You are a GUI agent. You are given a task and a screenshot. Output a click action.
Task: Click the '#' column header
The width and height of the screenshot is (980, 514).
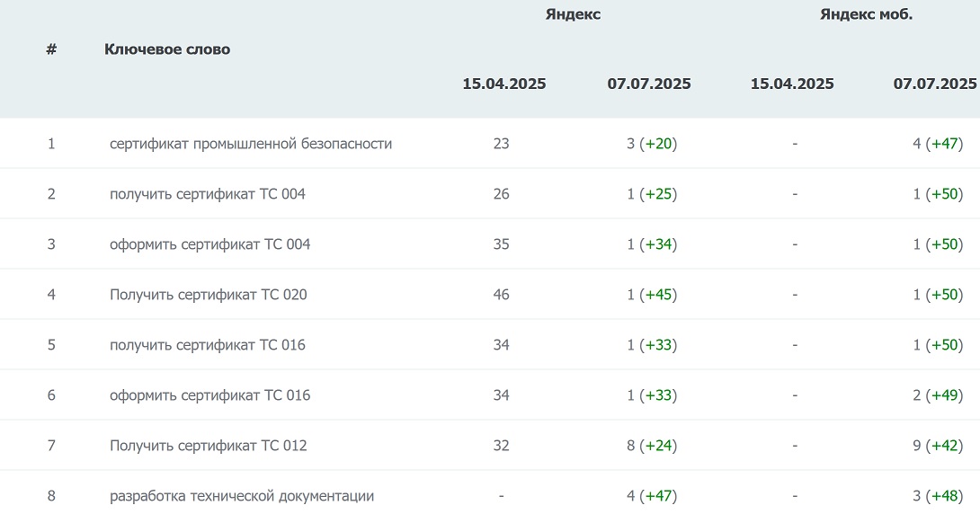tap(51, 49)
